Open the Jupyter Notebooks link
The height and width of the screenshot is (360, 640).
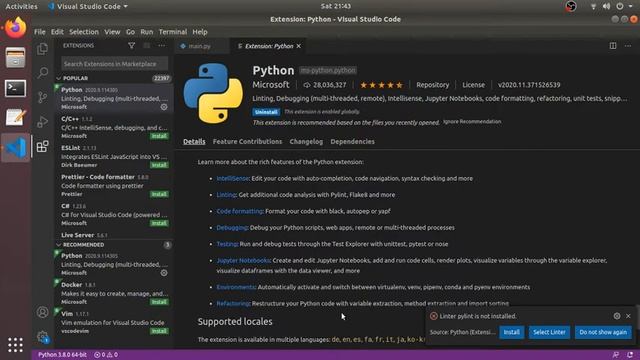[243, 260]
